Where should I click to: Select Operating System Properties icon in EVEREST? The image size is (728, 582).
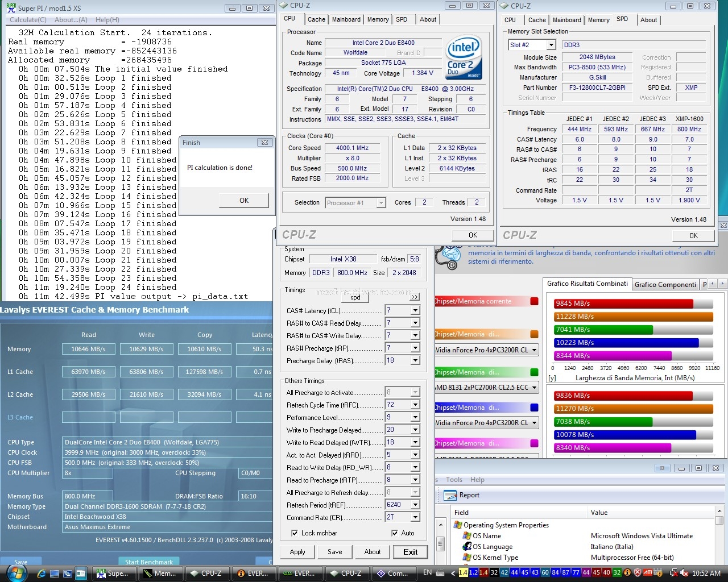(458, 525)
